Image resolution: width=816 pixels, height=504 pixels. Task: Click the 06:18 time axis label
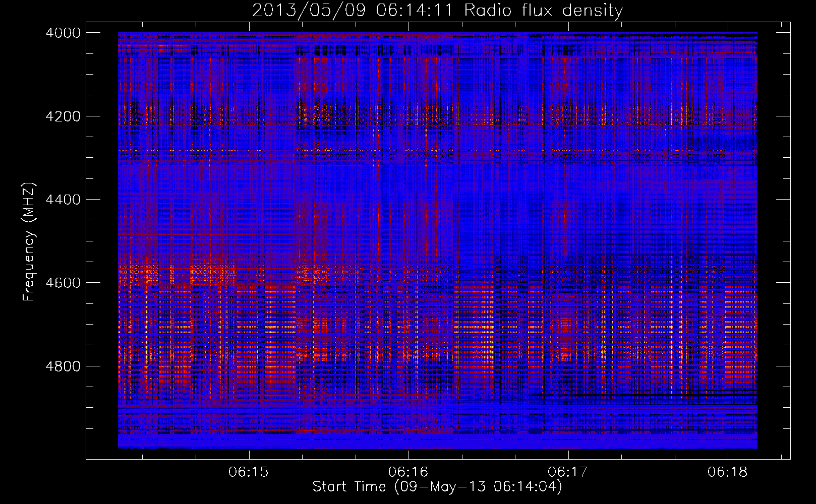(x=727, y=472)
